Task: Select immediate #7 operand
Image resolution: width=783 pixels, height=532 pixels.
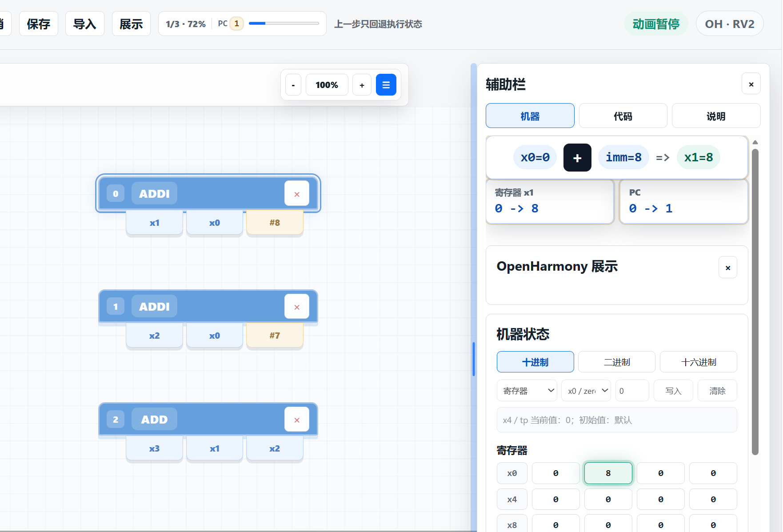Action: (275, 336)
